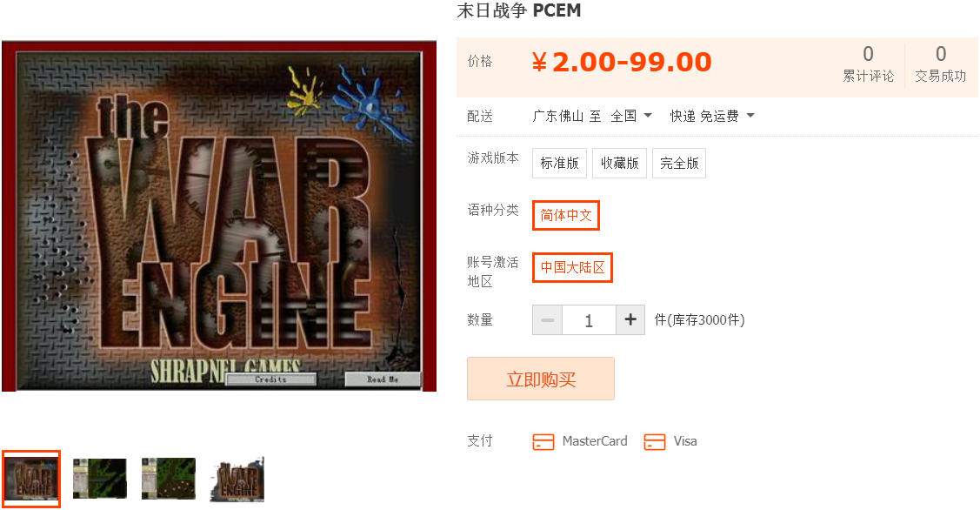Increase quantity with the plus icon

pyautogui.click(x=630, y=319)
